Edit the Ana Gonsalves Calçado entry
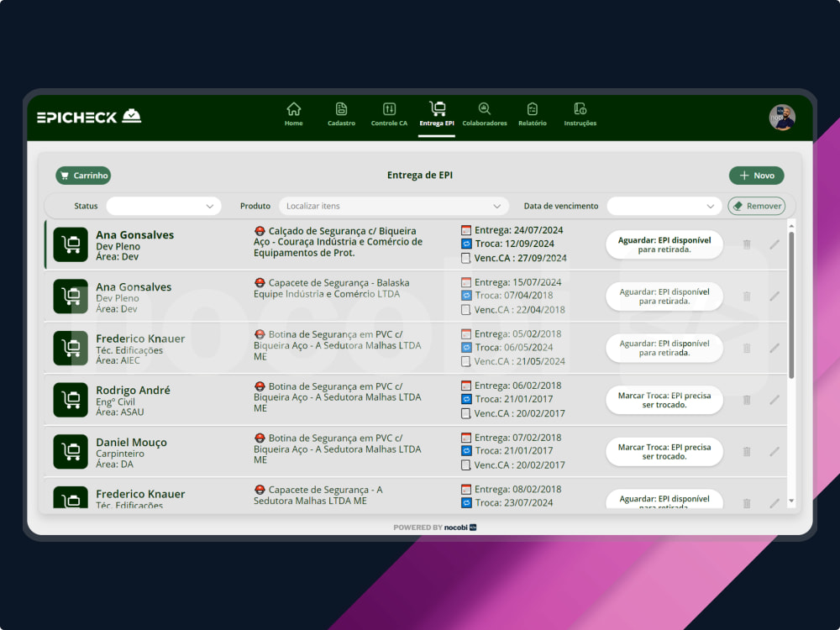The height and width of the screenshot is (630, 840). (774, 244)
